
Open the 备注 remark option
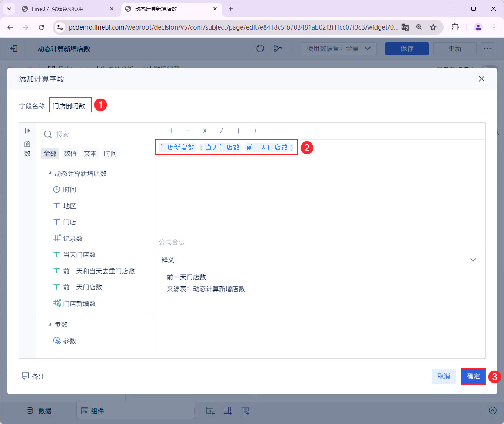[33, 376]
